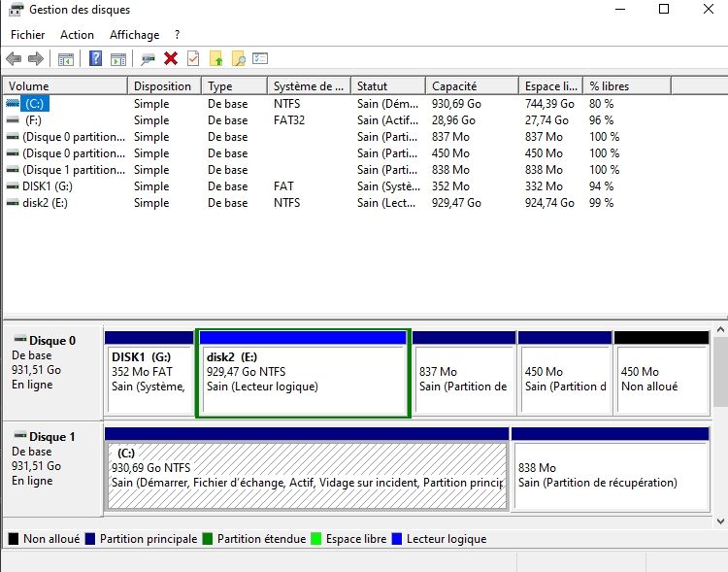The image size is (728, 572).
Task: Minimize the Gestion des disques window
Action: click(x=620, y=9)
